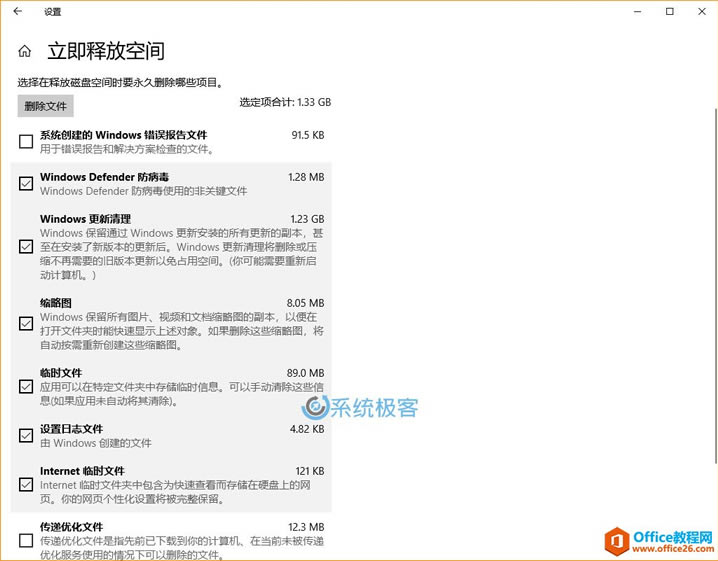Select the Windows 更新清理 title
Viewport: 718px width, 561px height.
tap(86, 219)
